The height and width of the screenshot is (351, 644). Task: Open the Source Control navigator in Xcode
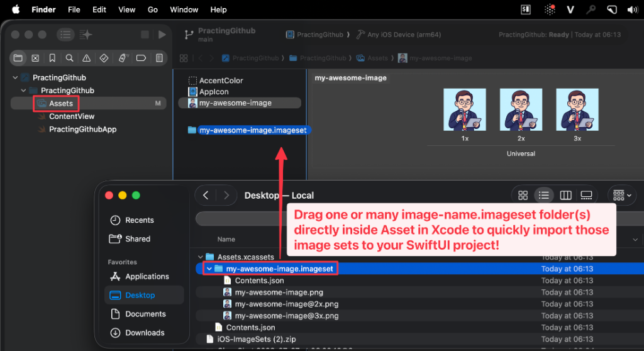(x=35, y=58)
